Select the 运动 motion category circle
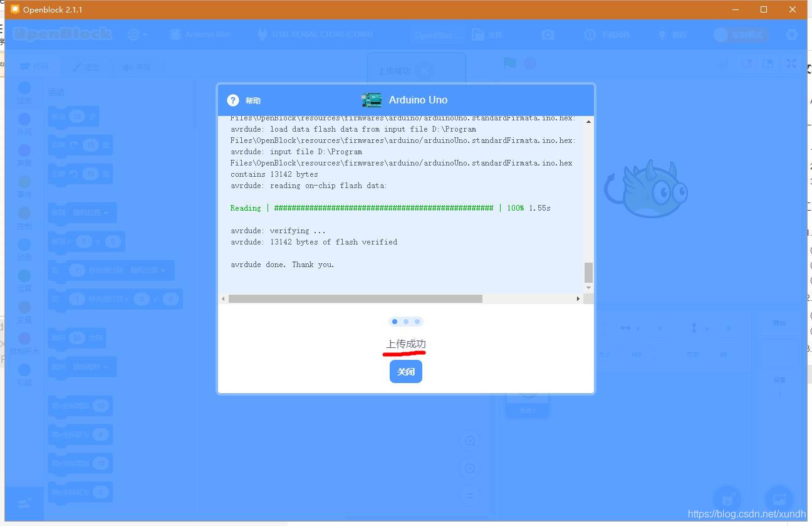The width and height of the screenshot is (812, 526). (24, 88)
